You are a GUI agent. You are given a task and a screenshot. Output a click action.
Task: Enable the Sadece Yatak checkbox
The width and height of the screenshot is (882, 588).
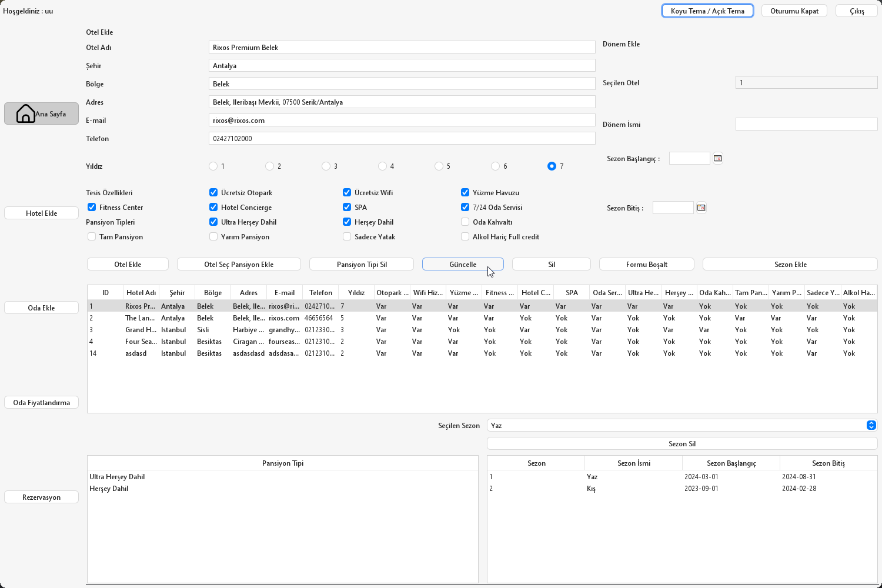pyautogui.click(x=347, y=236)
